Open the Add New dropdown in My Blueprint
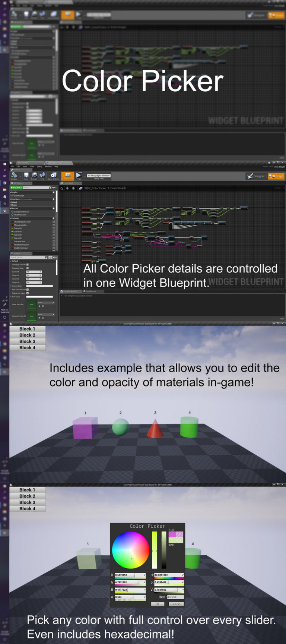 pyautogui.click(x=16, y=187)
